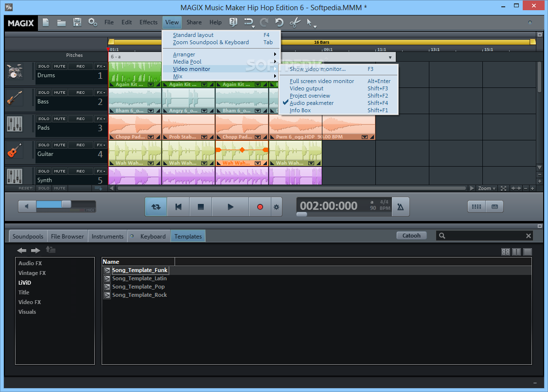
Task: Click the Bass track guitar icon
Action: click(x=15, y=98)
